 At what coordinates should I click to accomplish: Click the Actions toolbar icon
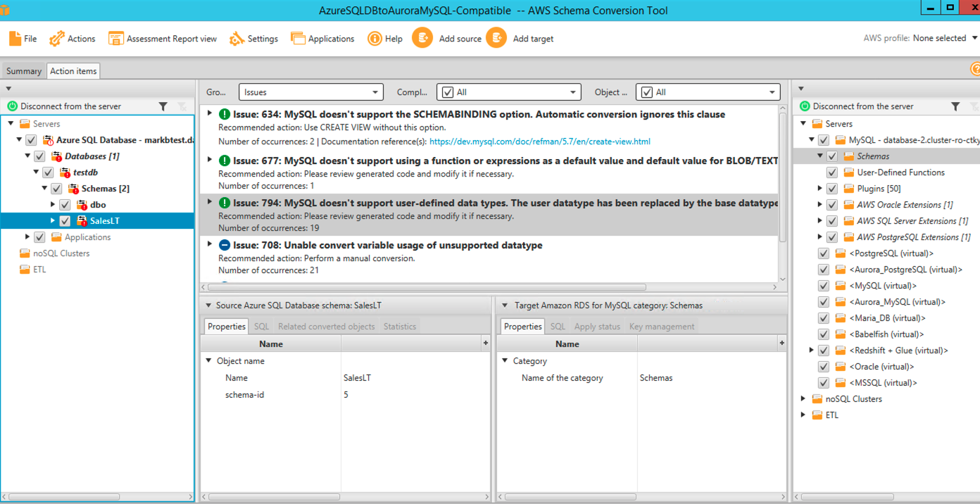point(55,38)
